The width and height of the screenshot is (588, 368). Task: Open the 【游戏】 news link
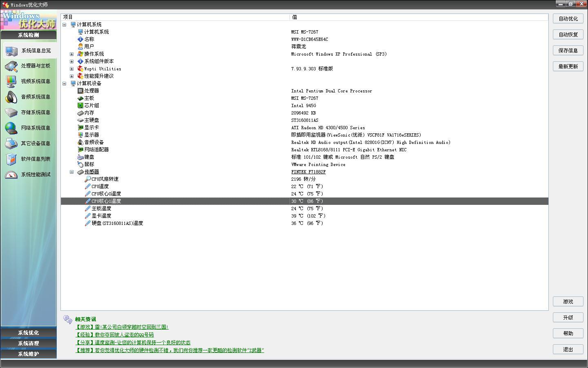(122, 327)
